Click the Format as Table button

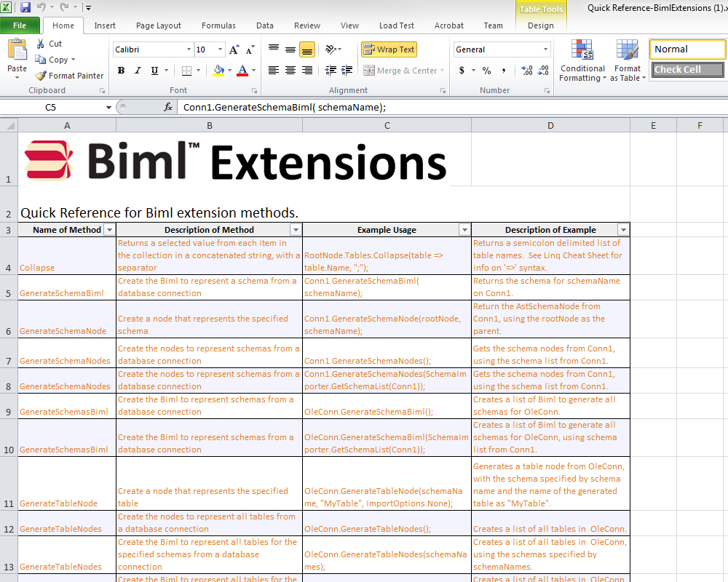point(628,60)
